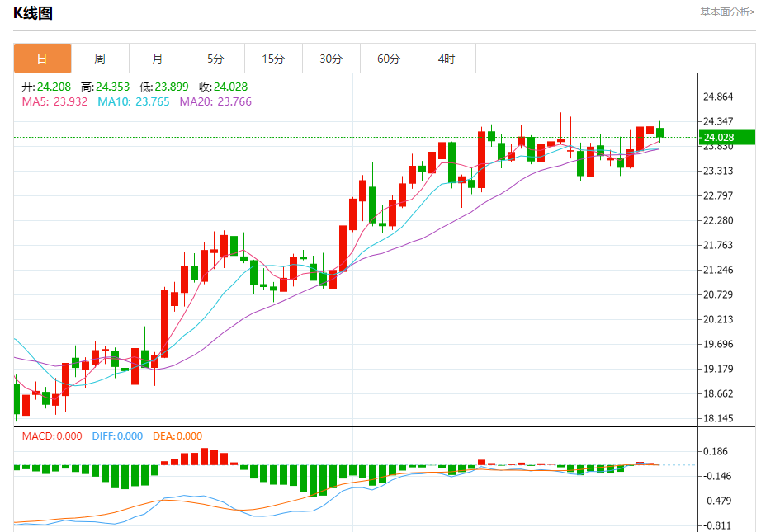The height and width of the screenshot is (532, 761).
Task: Click the -0.479 MACD axis label
Action: pos(716,501)
